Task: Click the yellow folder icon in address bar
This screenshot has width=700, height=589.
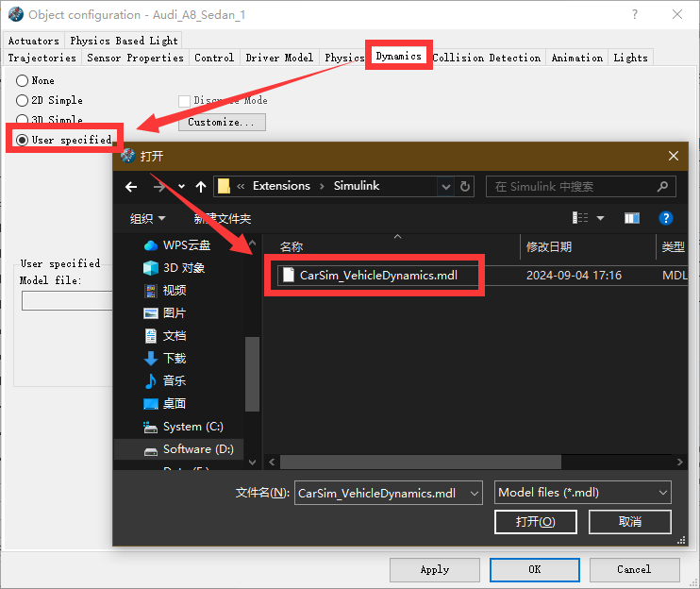Action: pyautogui.click(x=224, y=186)
